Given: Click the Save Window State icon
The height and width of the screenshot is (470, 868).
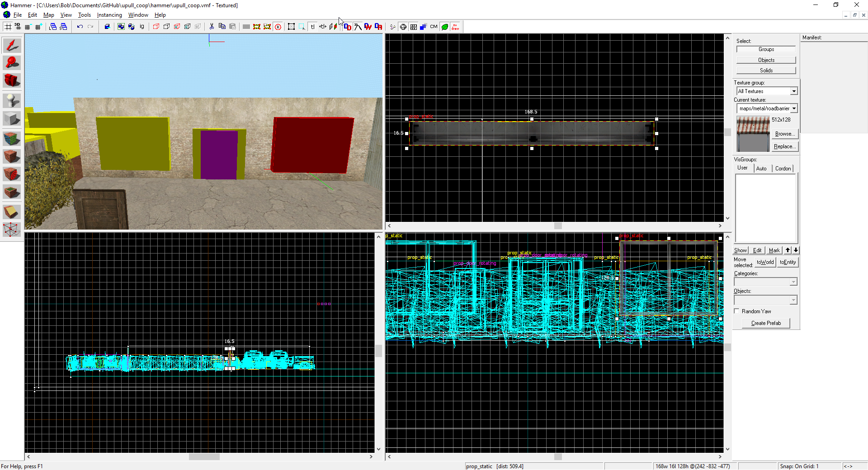Looking at the screenshot, I should click(63, 27).
